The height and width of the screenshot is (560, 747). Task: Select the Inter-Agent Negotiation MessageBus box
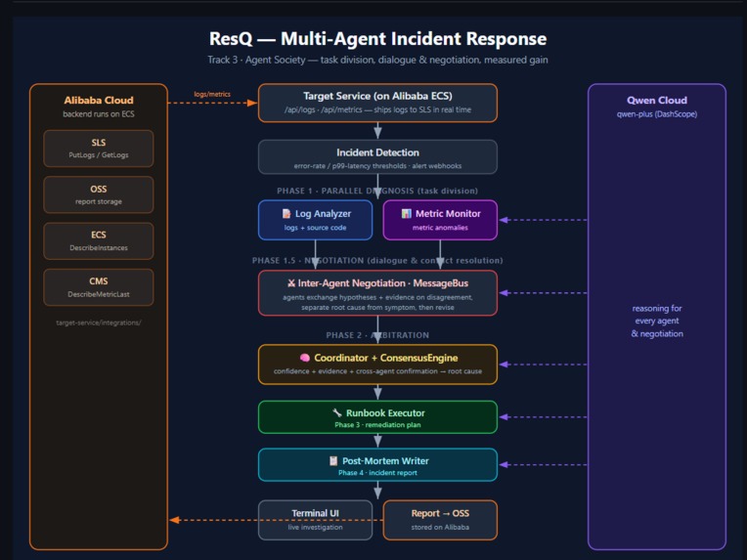coord(377,293)
